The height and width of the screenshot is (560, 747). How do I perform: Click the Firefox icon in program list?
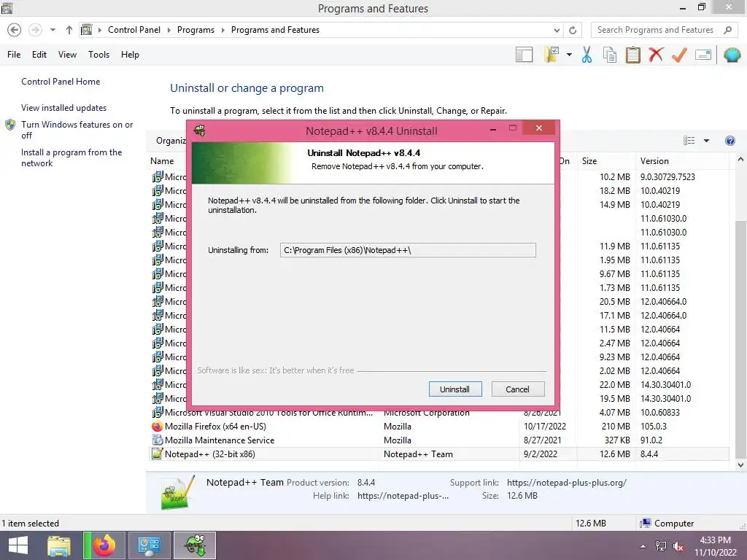158,426
